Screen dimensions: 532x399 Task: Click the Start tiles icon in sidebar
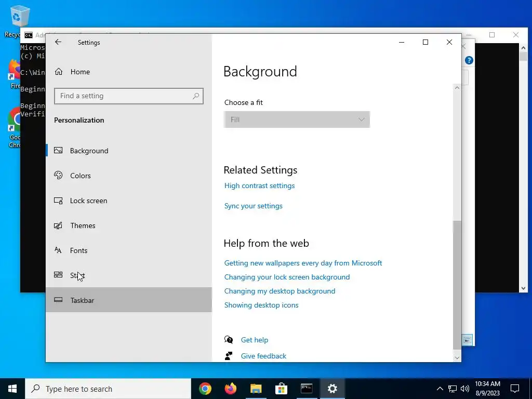coord(58,274)
